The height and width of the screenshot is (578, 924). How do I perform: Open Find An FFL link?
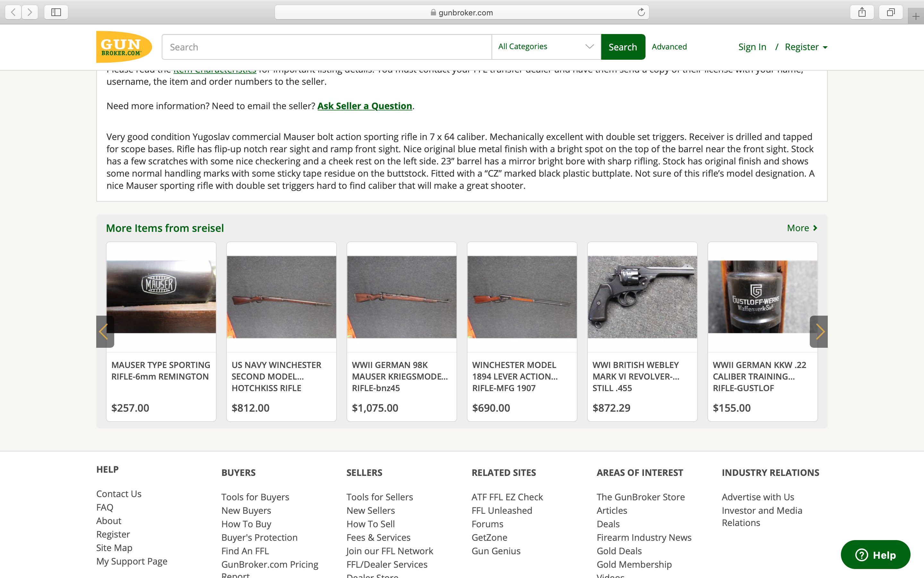click(245, 551)
